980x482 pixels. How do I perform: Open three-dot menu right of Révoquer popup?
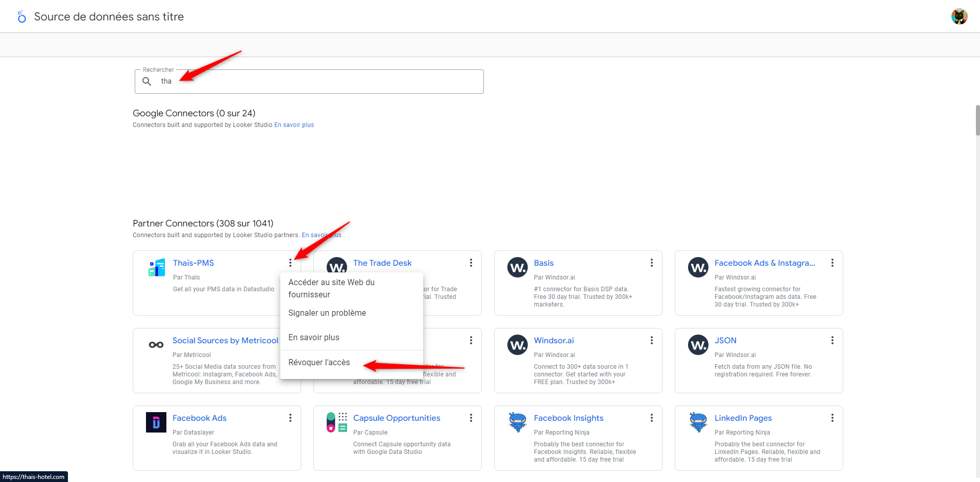471,340
